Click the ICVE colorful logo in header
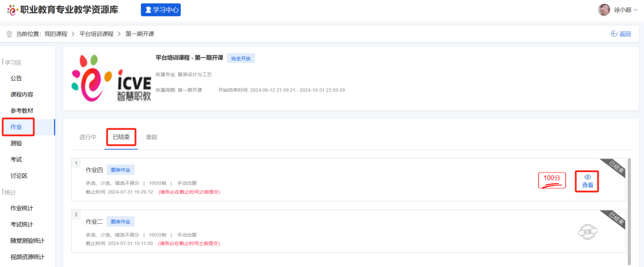Viewport: 644px width, 267px height. [x=12, y=9]
